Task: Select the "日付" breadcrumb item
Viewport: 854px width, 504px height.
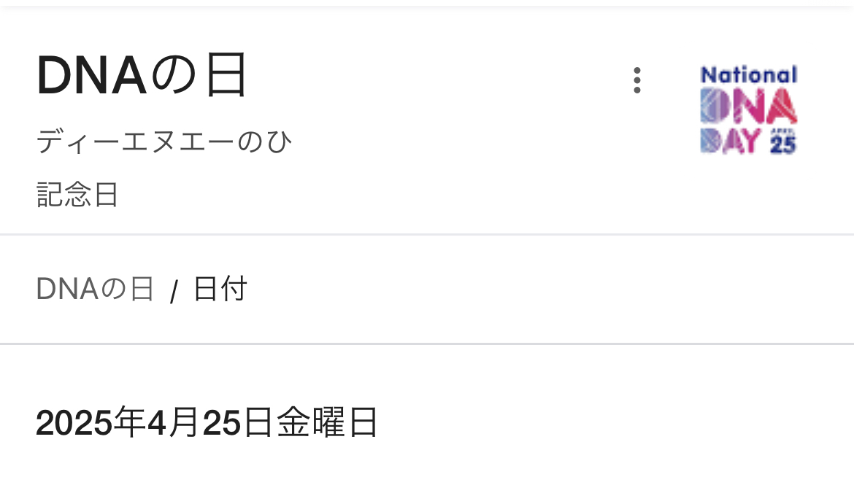Action: tap(220, 290)
